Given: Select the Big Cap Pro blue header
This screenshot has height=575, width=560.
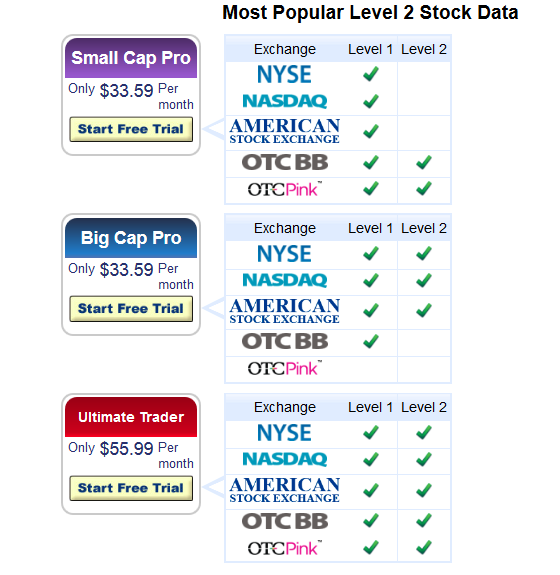Looking at the screenshot, I should 131,238.
